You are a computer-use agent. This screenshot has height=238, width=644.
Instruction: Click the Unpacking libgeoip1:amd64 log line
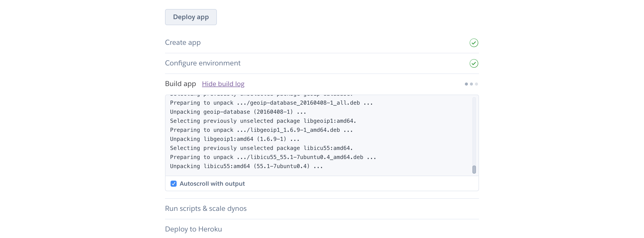(x=234, y=139)
